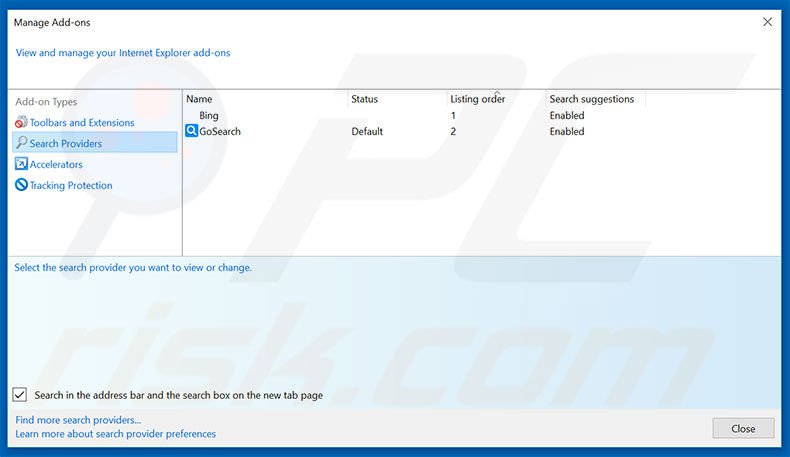Open Toolbars and Extensions add-on type
Image resolution: width=790 pixels, height=457 pixels.
click(x=82, y=122)
